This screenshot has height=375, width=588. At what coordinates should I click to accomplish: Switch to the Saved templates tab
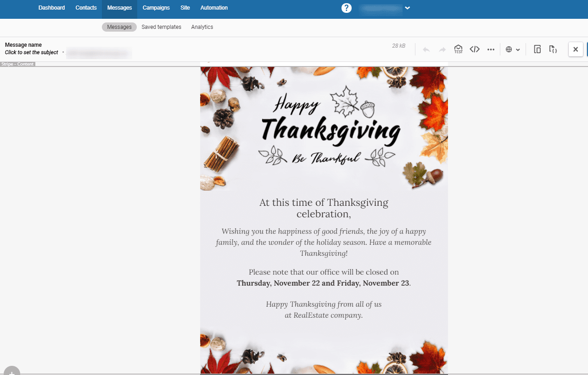click(161, 27)
